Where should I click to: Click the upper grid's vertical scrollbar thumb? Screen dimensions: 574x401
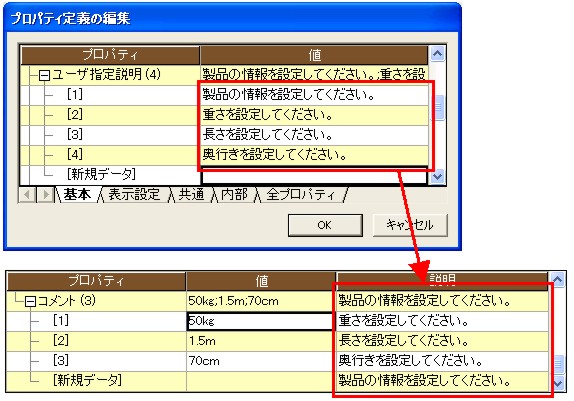[437, 107]
